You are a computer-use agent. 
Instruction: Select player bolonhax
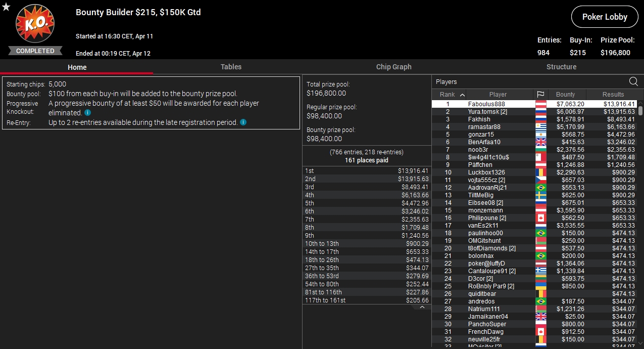[534, 256]
